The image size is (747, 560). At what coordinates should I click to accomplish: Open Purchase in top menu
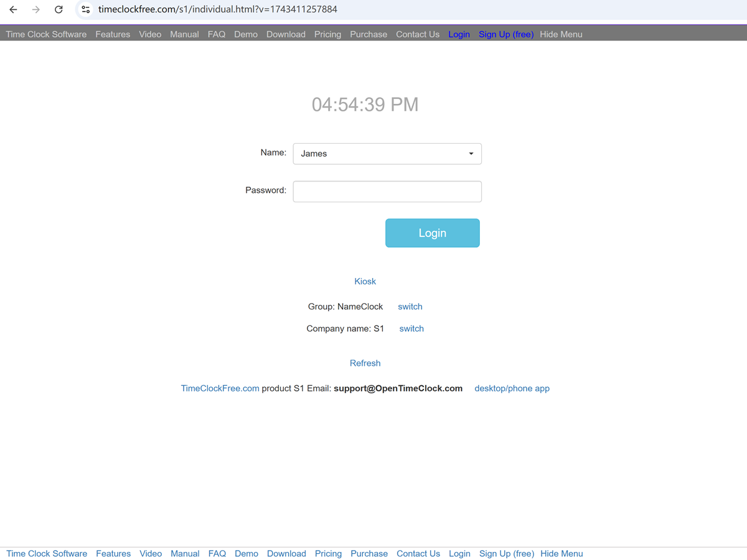(369, 34)
